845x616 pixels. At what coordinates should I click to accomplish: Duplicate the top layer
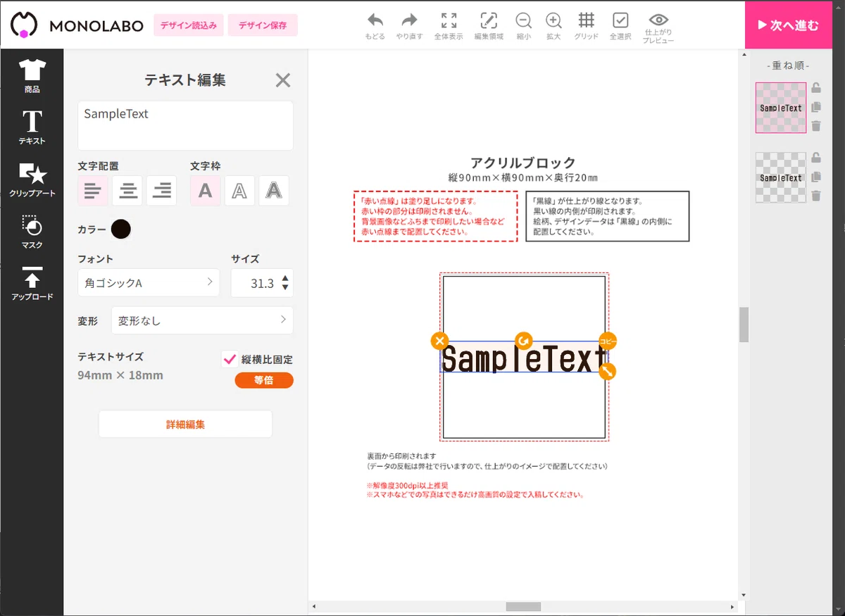tap(816, 107)
